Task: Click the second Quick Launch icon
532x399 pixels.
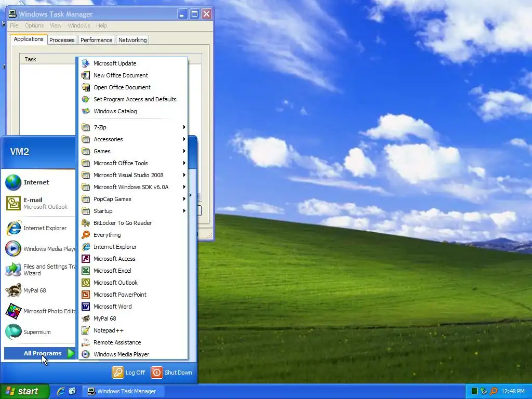Action: (73, 391)
